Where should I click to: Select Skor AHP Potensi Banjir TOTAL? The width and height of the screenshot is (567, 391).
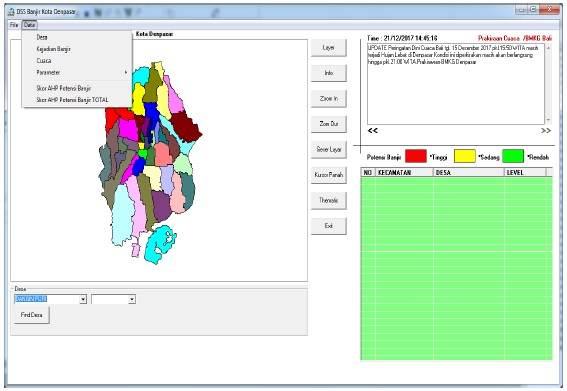pyautogui.click(x=72, y=100)
